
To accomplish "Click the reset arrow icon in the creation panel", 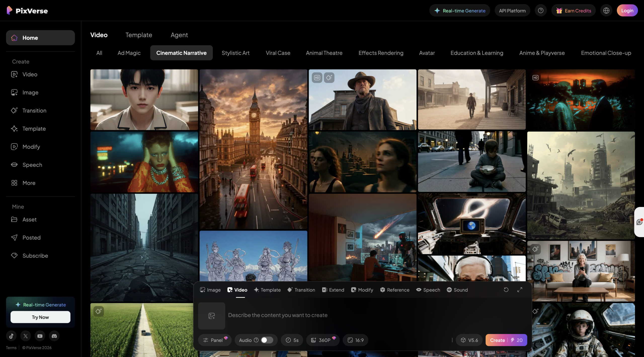I will pos(506,290).
